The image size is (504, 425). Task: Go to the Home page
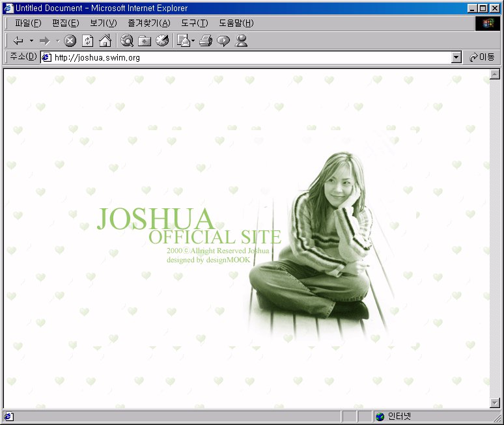(105, 41)
